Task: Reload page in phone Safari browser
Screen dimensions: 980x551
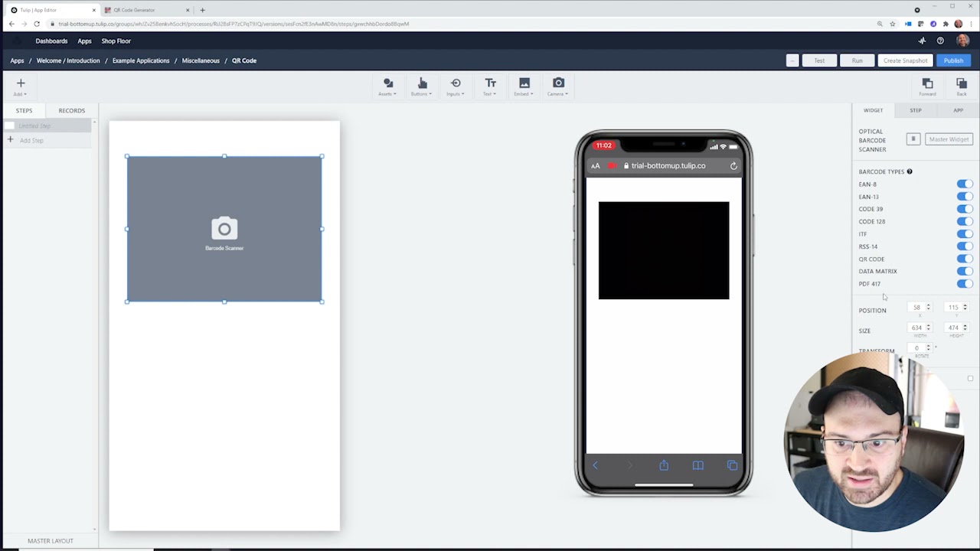Action: tap(733, 166)
